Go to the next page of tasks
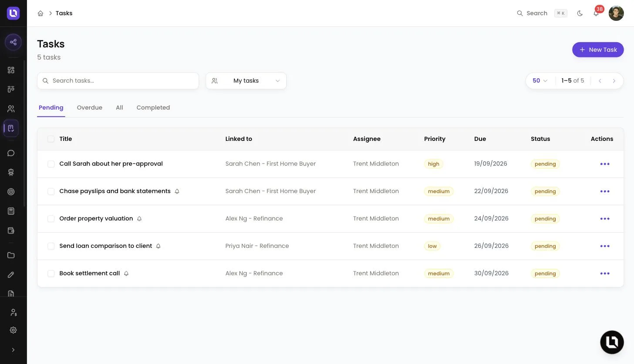This screenshot has height=364, width=634. point(614,81)
